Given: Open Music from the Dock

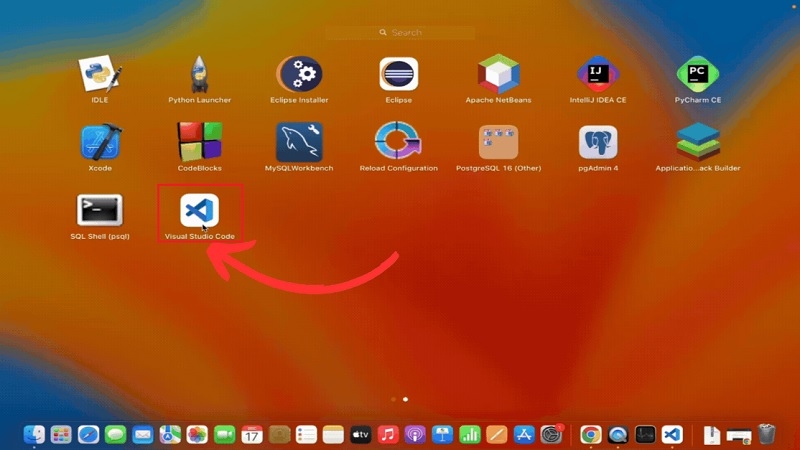Looking at the screenshot, I should click(388, 435).
